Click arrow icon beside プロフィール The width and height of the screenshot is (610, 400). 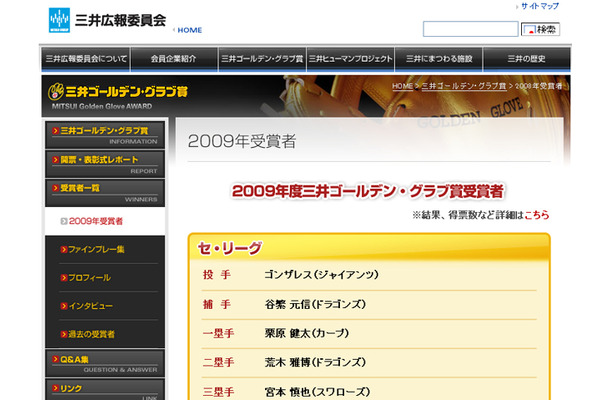pyautogui.click(x=64, y=278)
